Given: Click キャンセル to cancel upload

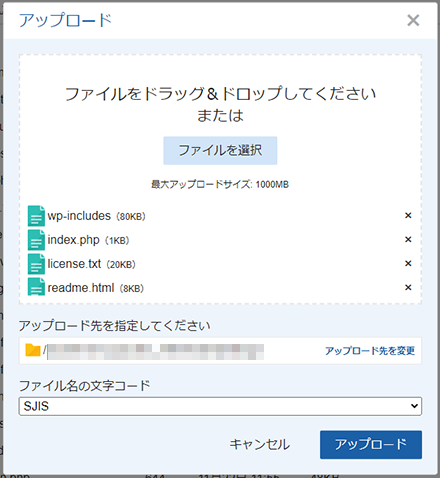Looking at the screenshot, I should click(x=260, y=445).
